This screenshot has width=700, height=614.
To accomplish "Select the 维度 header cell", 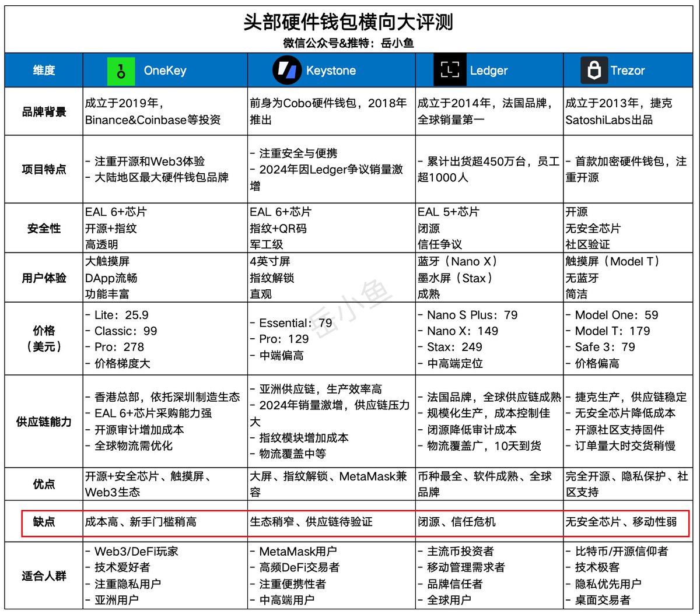I will coord(43,70).
